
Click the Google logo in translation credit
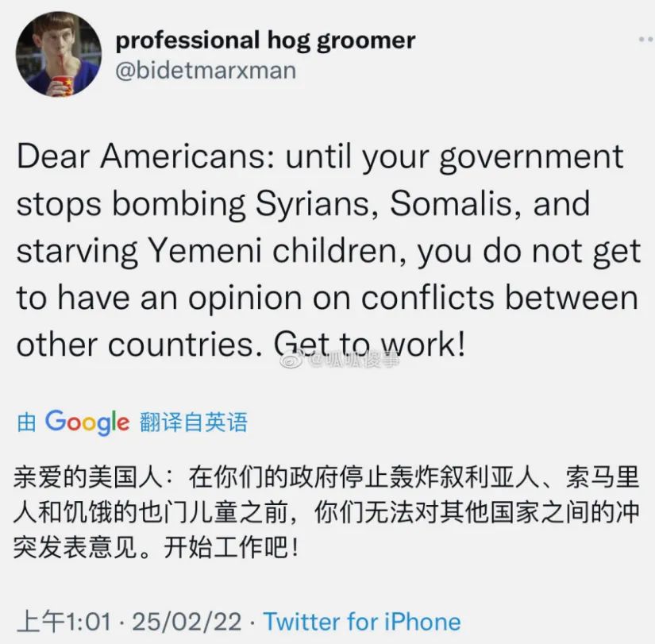tap(87, 421)
